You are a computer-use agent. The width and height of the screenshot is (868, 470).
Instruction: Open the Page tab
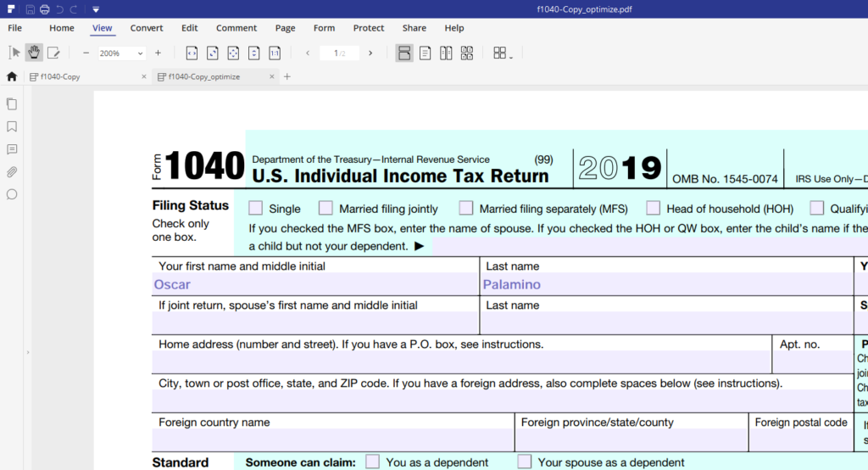point(285,28)
